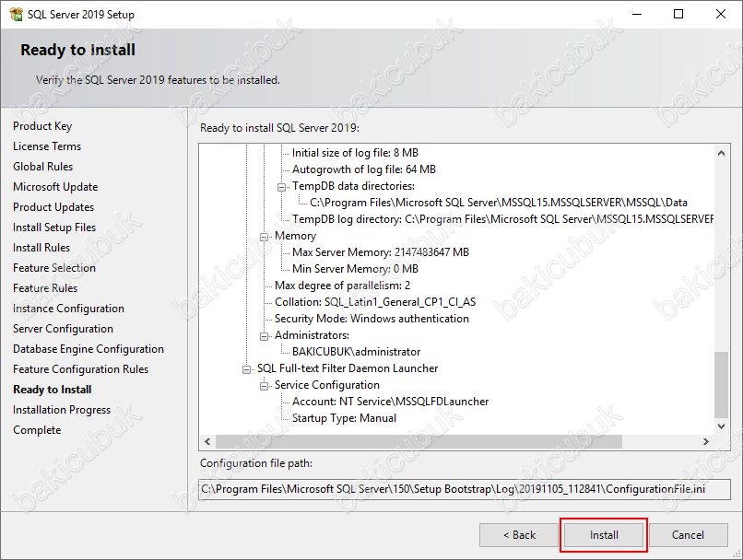Click the Install button
The image size is (743, 560).
coord(603,535)
